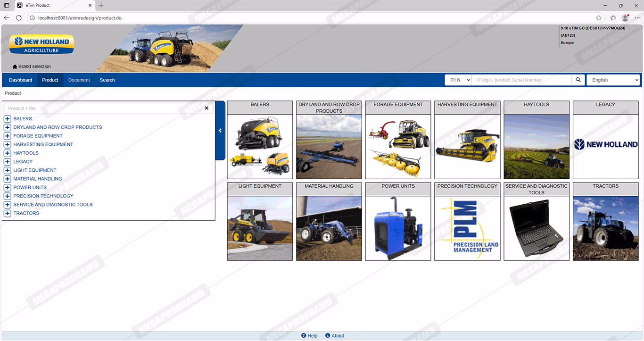644x341 pixels.
Task: Expand the HAYTOOLS plus icon
Action: tap(7, 153)
